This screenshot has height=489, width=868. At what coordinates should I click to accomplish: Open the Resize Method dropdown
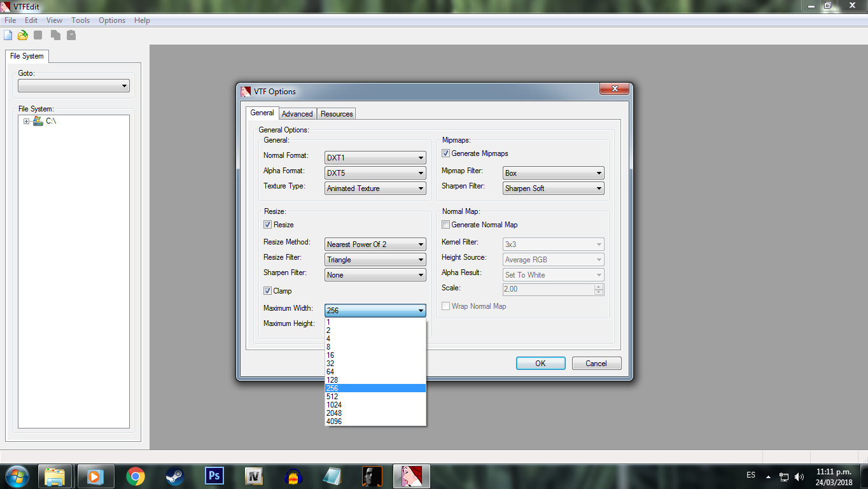tap(375, 244)
